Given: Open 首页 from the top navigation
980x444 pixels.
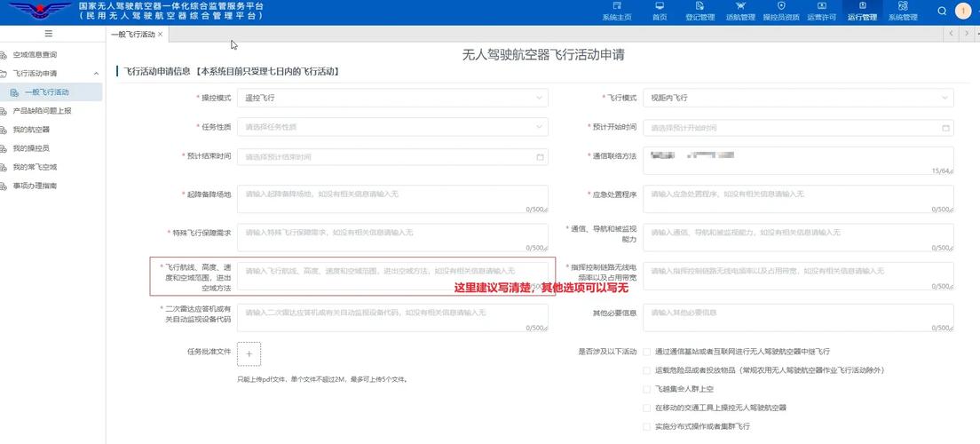Looking at the screenshot, I should coord(660,12).
